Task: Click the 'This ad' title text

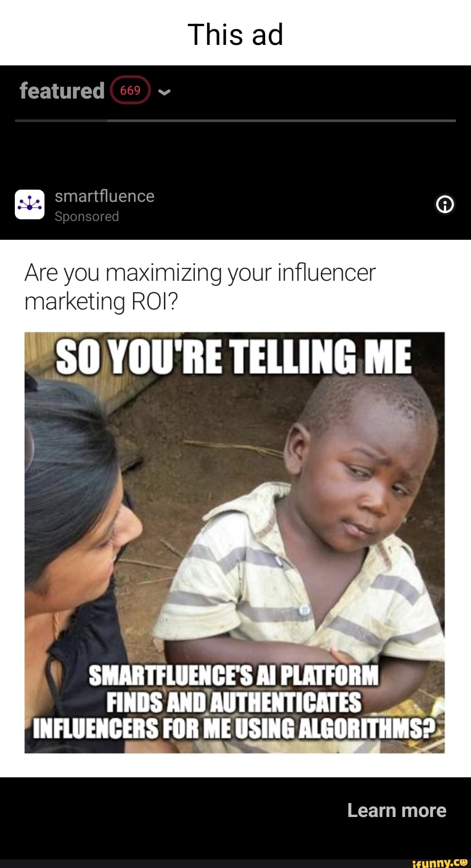Action: (235, 34)
